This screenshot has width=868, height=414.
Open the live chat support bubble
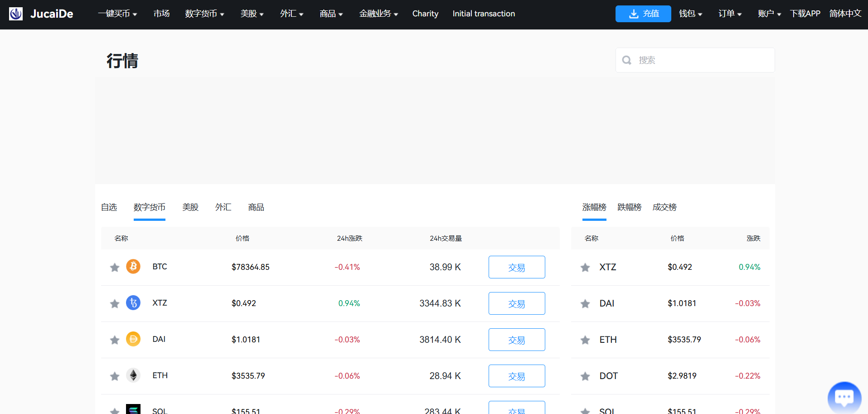(x=844, y=398)
